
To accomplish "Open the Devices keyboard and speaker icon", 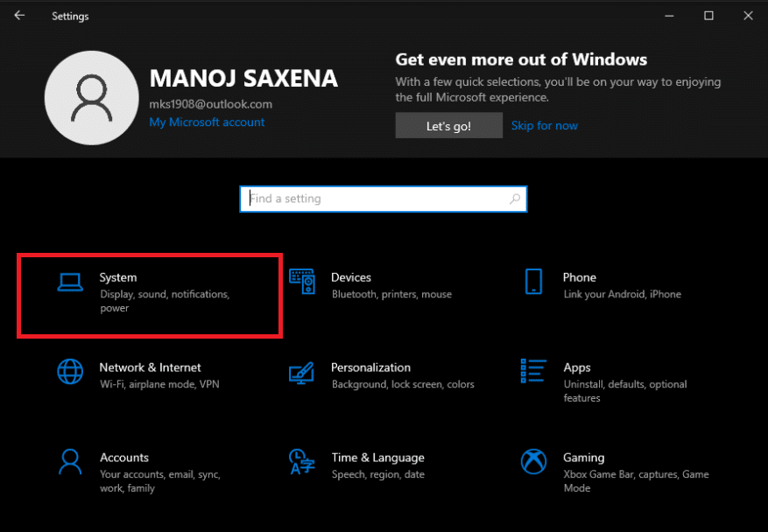I will (301, 282).
